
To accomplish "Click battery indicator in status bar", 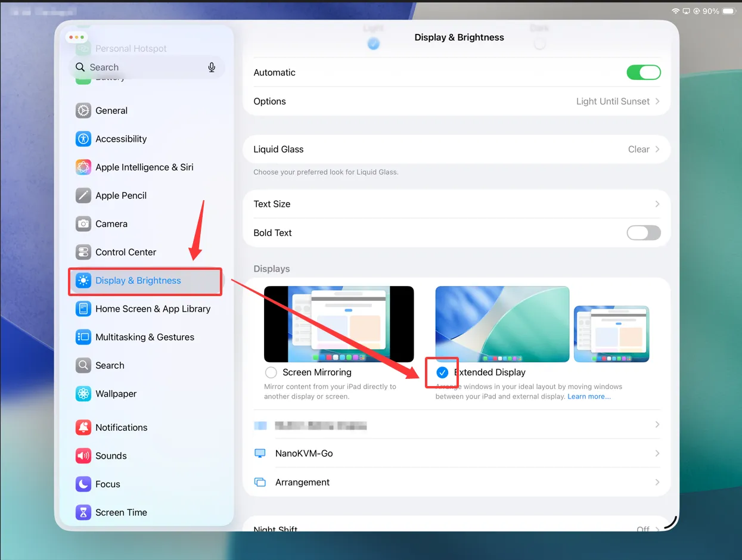I will [x=729, y=11].
